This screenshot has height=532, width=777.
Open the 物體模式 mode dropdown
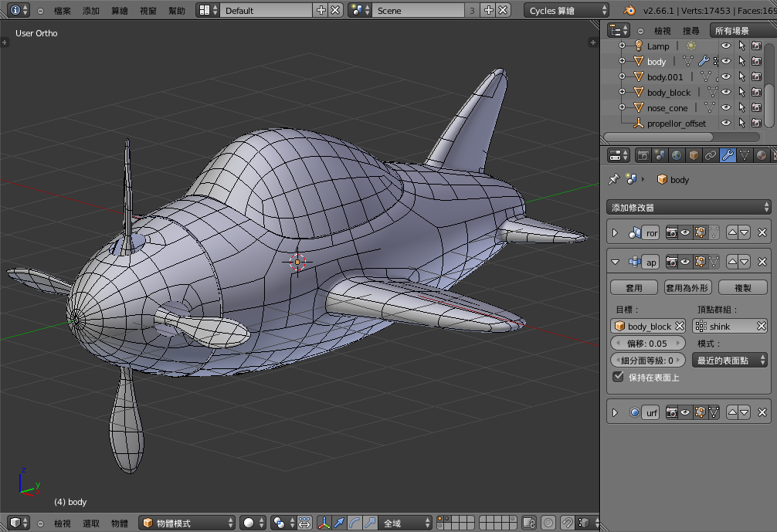(x=188, y=523)
